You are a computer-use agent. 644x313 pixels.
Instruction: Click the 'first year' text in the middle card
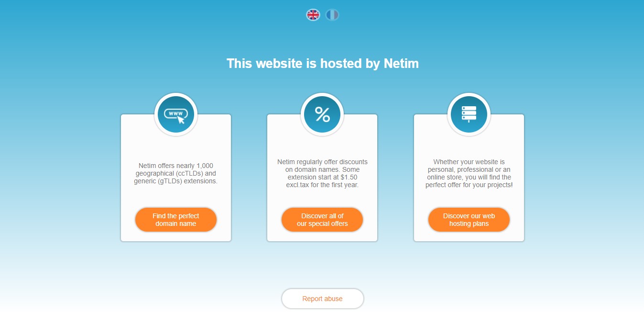pyautogui.click(x=343, y=185)
